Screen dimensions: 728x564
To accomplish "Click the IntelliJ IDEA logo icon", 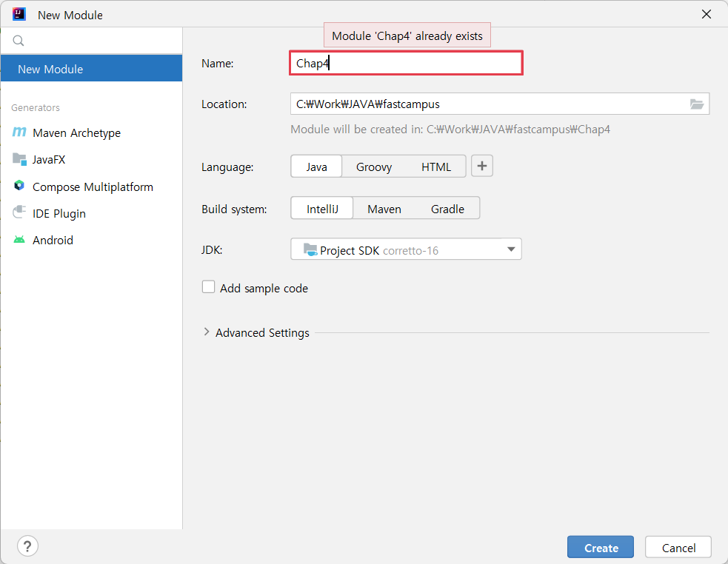I will tap(19, 14).
